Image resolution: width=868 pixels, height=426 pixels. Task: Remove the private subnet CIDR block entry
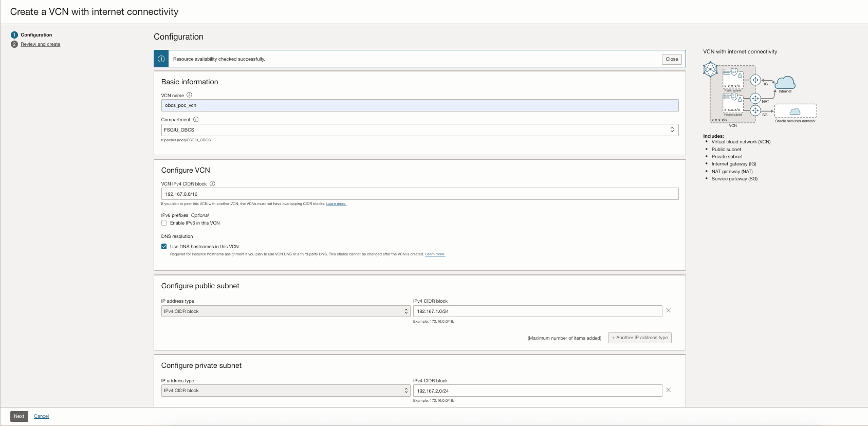point(669,390)
